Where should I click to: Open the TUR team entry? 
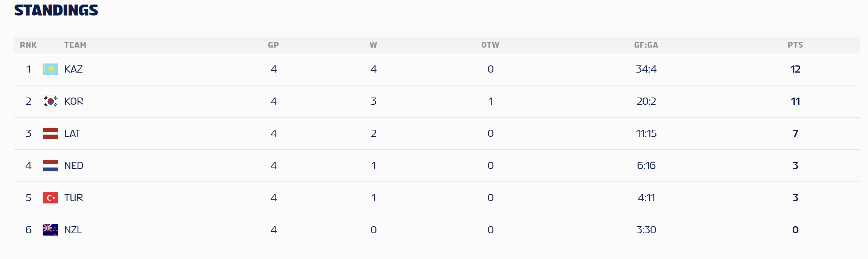click(x=73, y=198)
